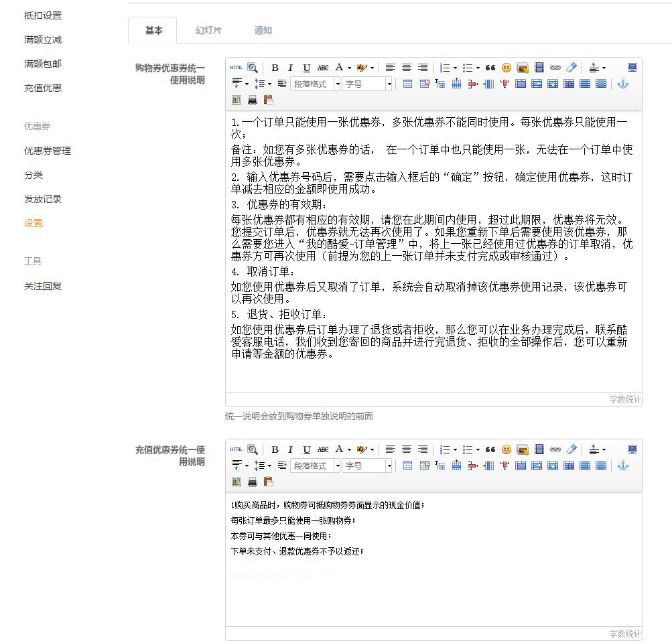This screenshot has height=643, width=672.
Task: Click the anchor icon in the 购物券 editor
Action: tap(622, 84)
